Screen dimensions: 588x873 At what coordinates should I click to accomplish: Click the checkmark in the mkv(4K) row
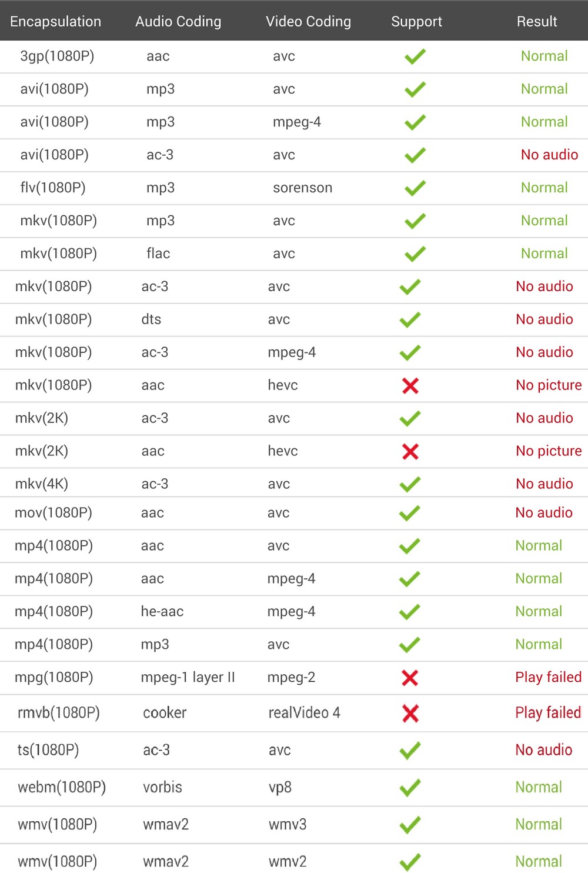pyautogui.click(x=410, y=484)
